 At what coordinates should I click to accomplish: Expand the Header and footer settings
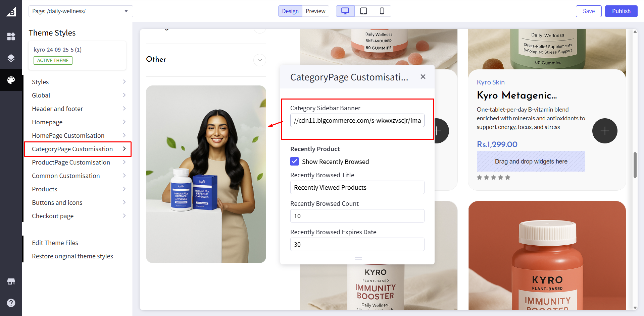click(x=79, y=109)
